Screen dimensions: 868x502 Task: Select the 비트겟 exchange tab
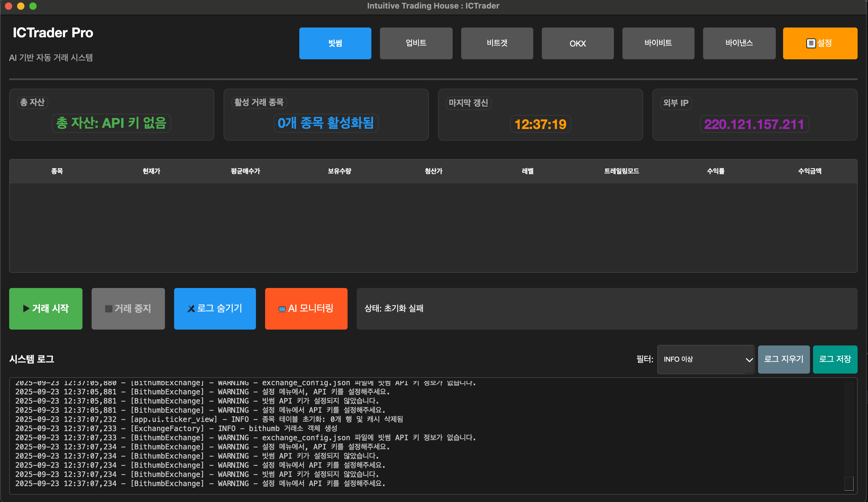pyautogui.click(x=496, y=43)
